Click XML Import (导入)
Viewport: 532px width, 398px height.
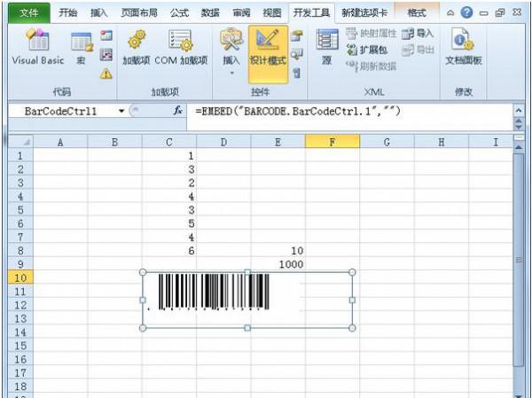click(418, 34)
